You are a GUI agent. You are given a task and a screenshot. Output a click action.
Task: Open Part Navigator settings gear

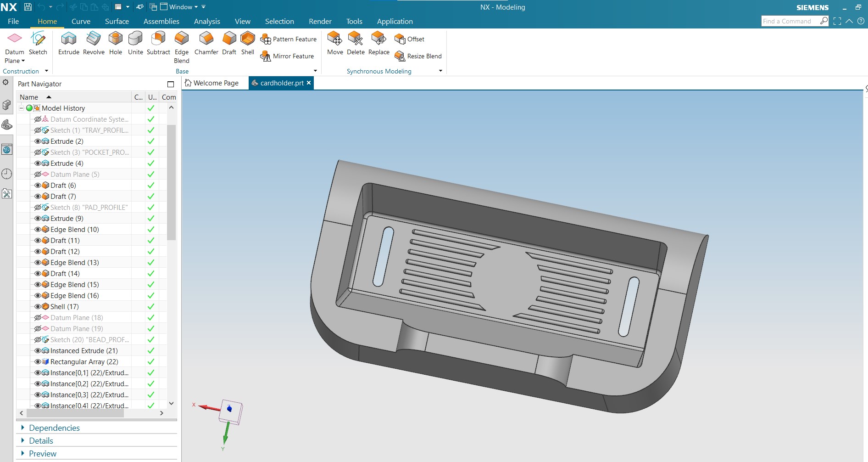pyautogui.click(x=6, y=83)
